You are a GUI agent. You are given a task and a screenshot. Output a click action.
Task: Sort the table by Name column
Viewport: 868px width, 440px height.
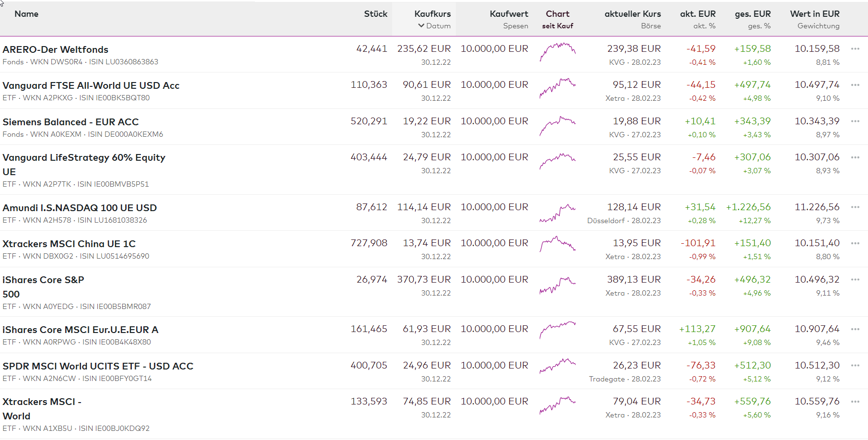[26, 14]
